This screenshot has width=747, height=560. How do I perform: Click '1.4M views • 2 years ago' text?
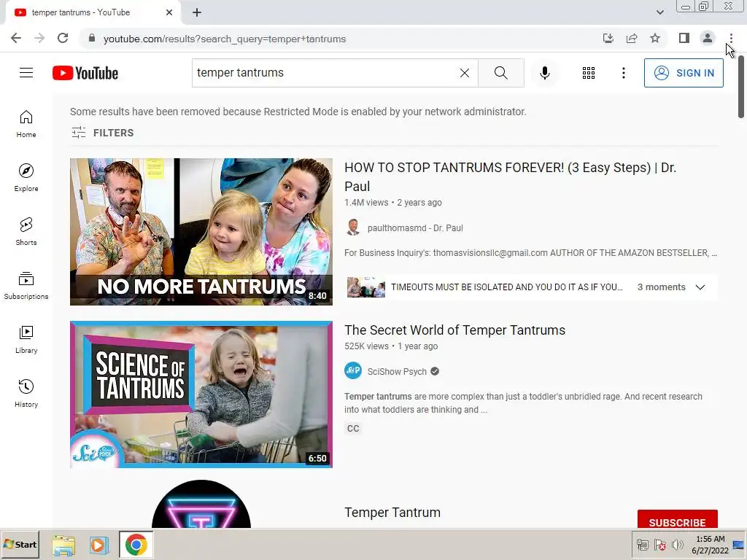(393, 203)
